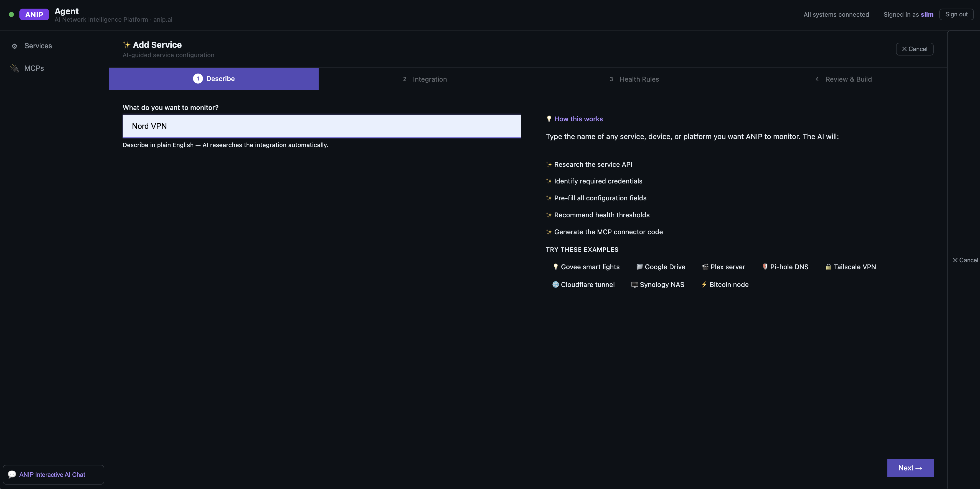Sign out of the account
Image resolution: width=980 pixels, height=489 pixels.
tap(956, 14)
